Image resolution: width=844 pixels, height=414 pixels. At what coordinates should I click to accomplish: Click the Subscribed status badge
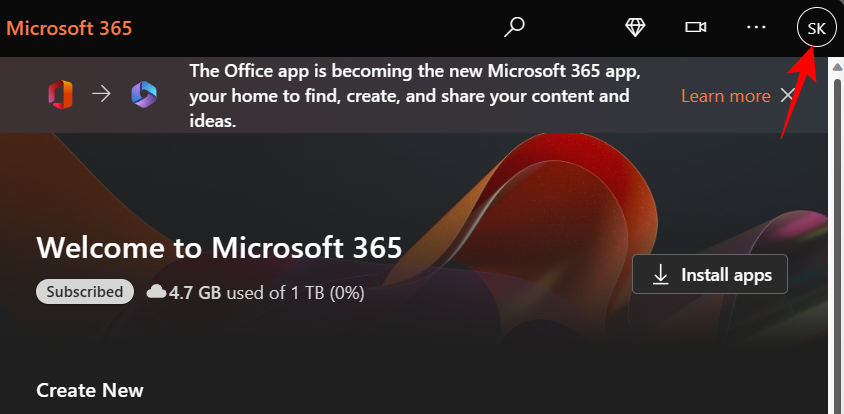click(85, 292)
